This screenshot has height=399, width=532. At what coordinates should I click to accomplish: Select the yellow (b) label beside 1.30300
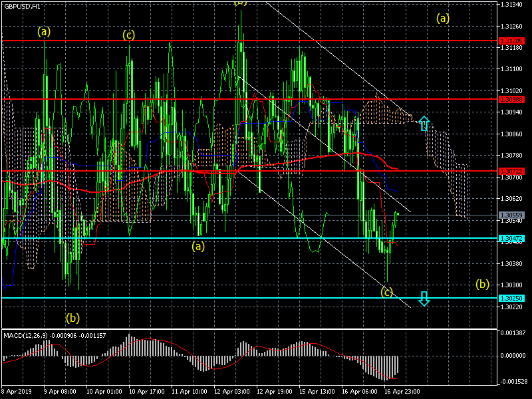(x=483, y=284)
